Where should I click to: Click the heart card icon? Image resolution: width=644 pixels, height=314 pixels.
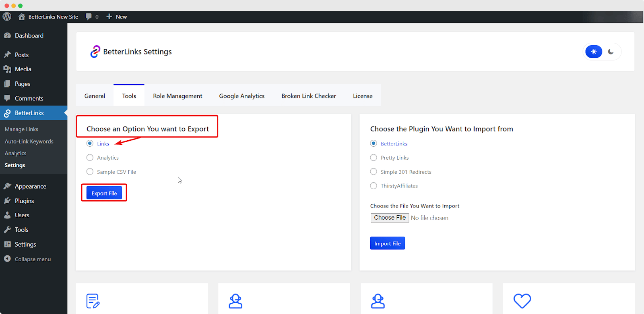click(522, 301)
